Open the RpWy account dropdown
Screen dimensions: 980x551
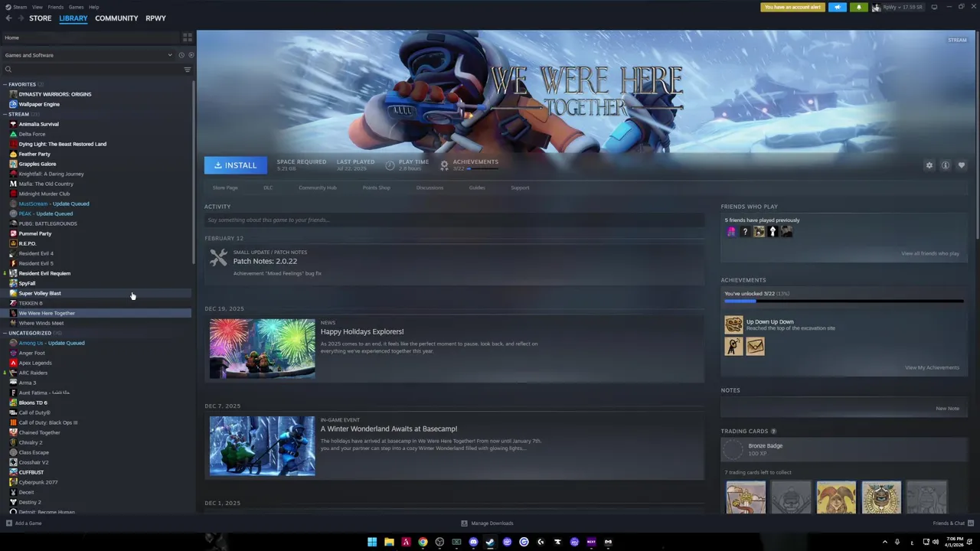click(898, 7)
